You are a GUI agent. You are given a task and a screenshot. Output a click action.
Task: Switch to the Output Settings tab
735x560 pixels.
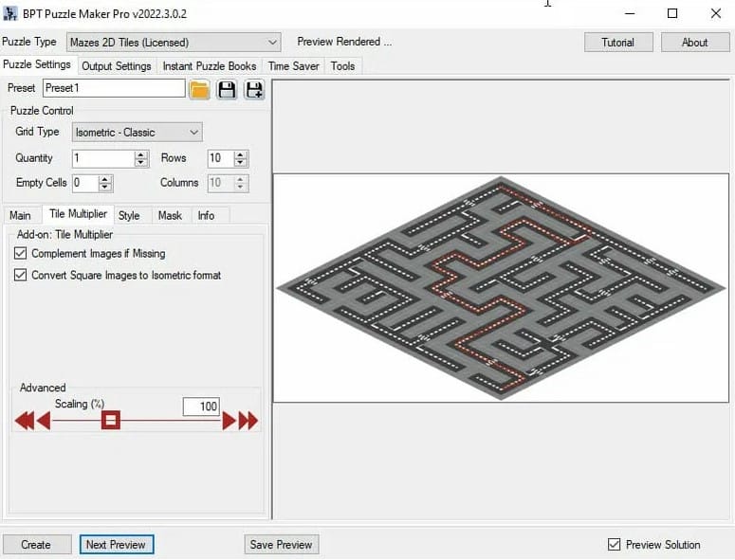pos(116,66)
